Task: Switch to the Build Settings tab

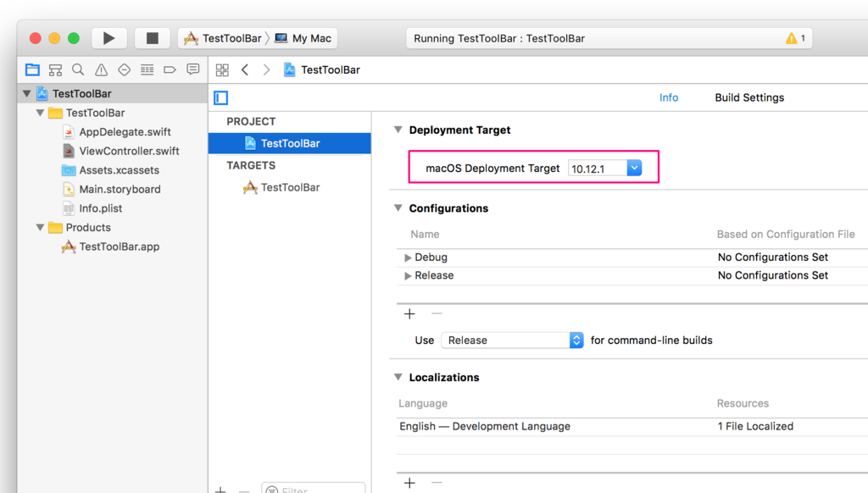Action: click(x=749, y=97)
